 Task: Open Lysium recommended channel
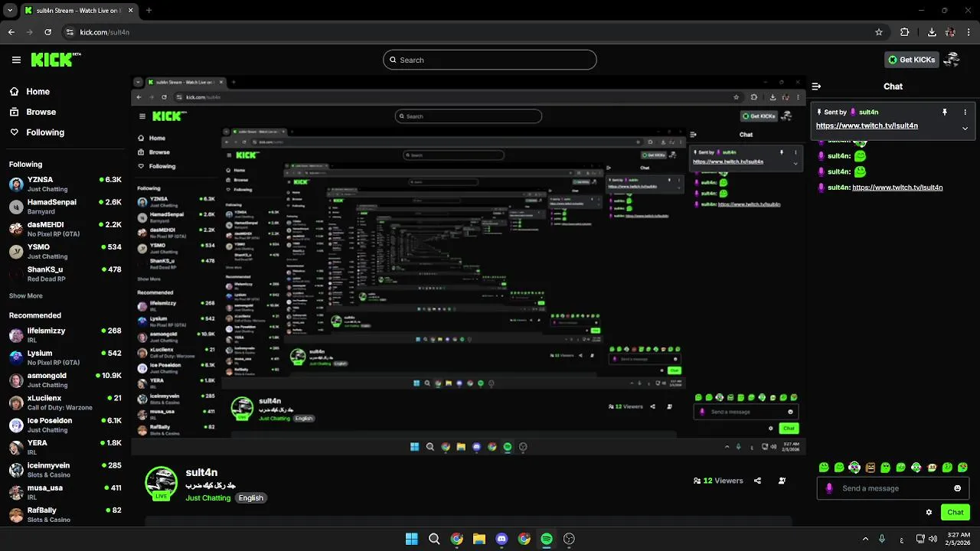click(x=65, y=357)
